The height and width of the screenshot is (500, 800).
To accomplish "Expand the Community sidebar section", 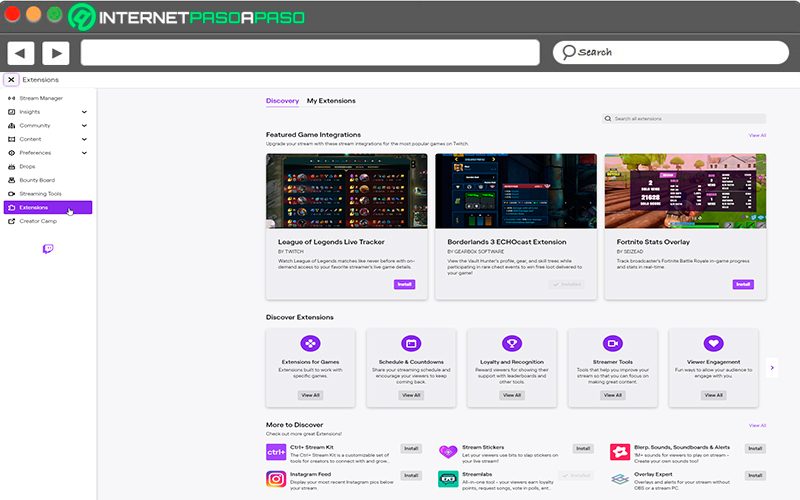I will [84, 126].
